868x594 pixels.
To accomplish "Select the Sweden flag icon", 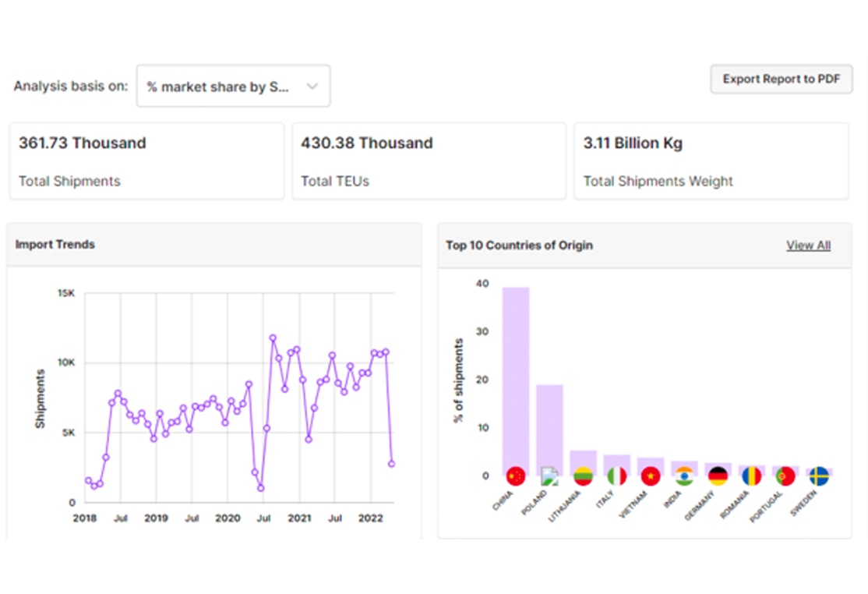I will pyautogui.click(x=818, y=476).
